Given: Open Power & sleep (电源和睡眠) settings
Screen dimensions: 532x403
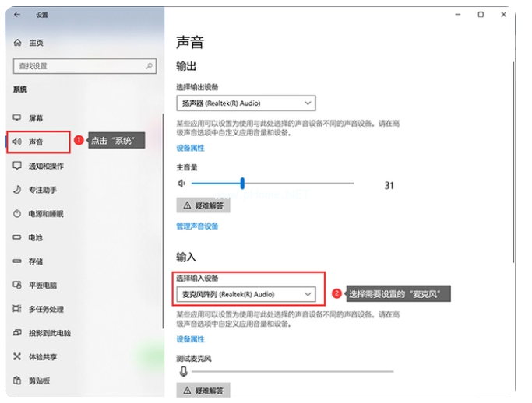Looking at the screenshot, I should (x=45, y=214).
